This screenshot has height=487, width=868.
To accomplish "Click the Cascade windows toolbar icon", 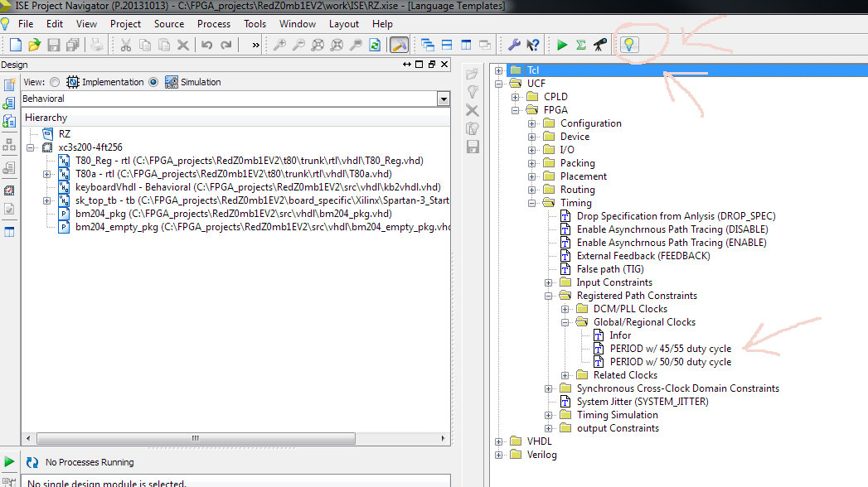I will coord(427,45).
